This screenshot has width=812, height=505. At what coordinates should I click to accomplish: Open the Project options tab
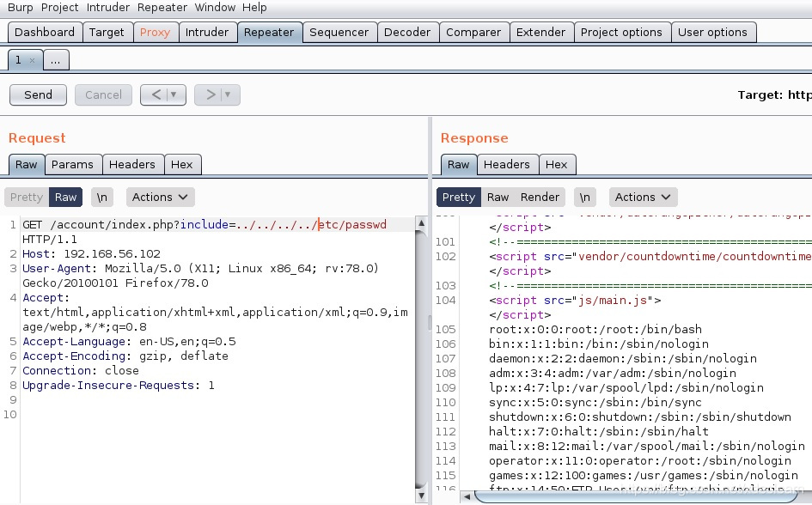621,32
